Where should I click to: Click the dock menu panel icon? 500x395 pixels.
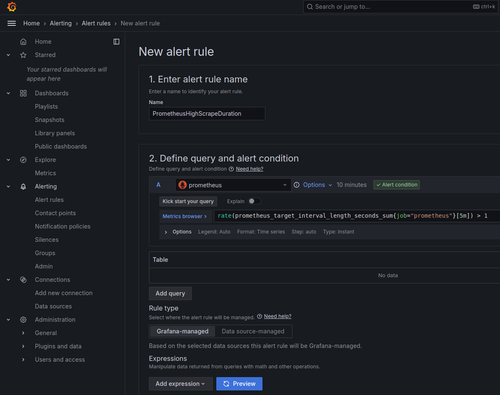coord(116,42)
